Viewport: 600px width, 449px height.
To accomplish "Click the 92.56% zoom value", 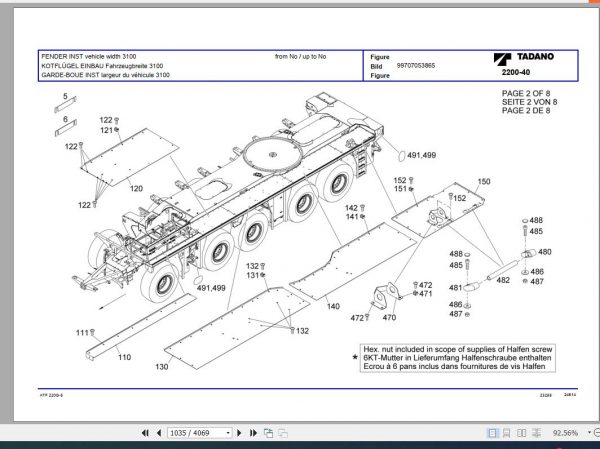I will (x=565, y=433).
